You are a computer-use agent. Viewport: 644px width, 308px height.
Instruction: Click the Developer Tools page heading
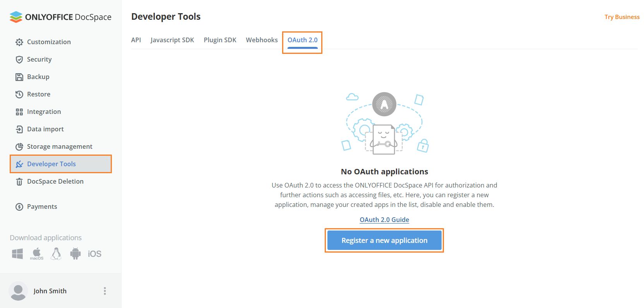click(166, 17)
